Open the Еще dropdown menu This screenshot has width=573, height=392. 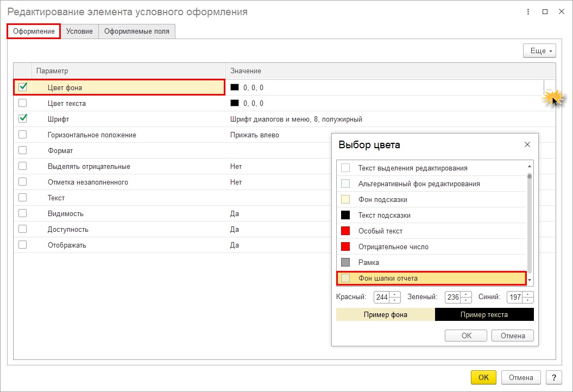(x=539, y=50)
